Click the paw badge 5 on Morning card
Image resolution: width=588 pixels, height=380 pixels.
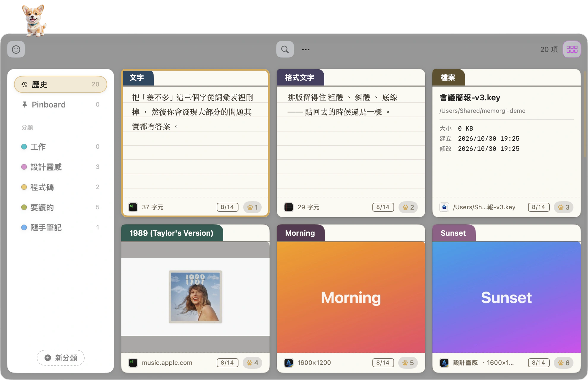coord(408,363)
